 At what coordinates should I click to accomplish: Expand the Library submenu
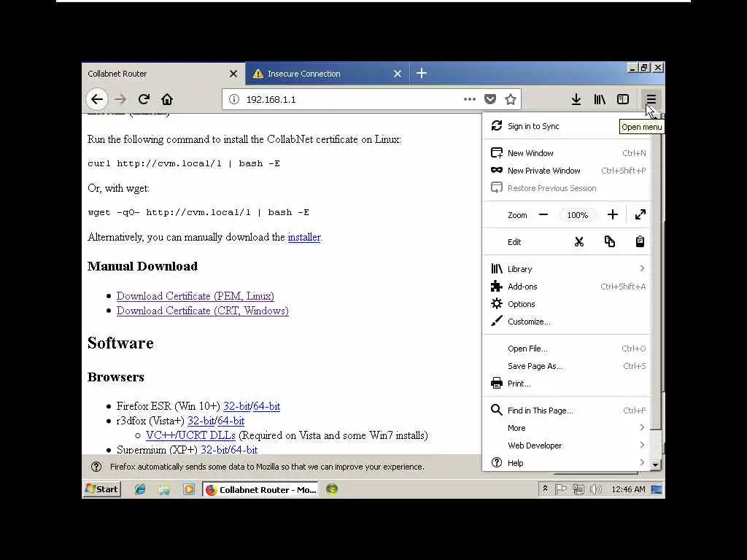tap(567, 269)
